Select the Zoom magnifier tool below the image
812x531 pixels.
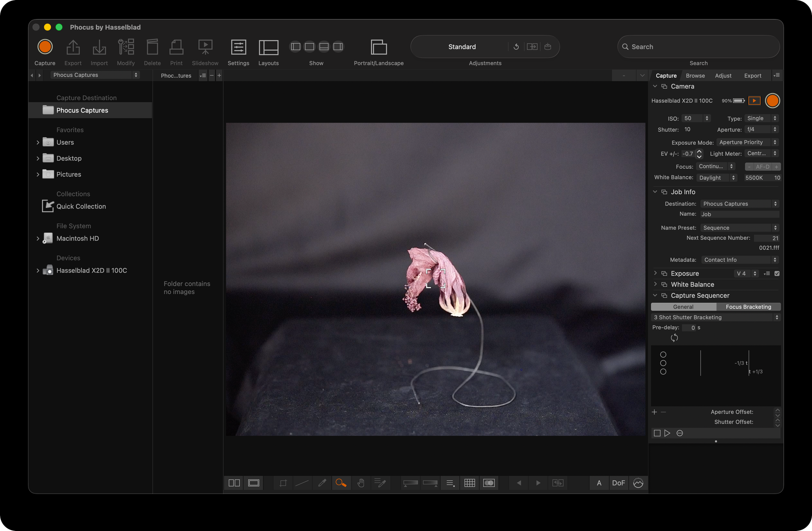point(341,483)
